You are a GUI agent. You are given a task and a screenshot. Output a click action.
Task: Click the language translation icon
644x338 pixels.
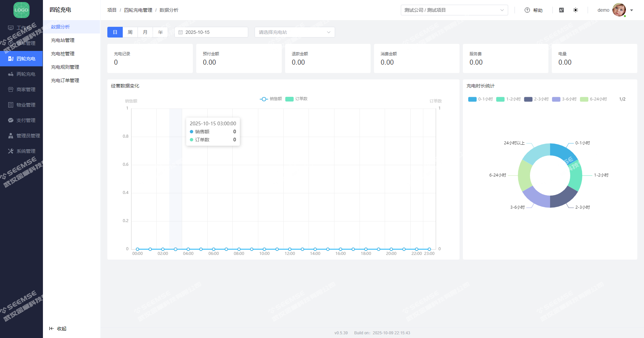(x=561, y=10)
